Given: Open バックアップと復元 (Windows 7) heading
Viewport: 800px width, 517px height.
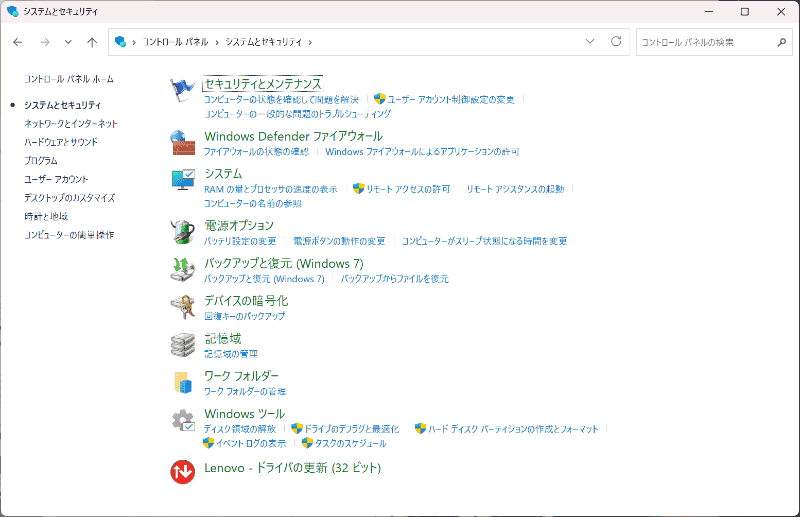Looking at the screenshot, I should [284, 263].
